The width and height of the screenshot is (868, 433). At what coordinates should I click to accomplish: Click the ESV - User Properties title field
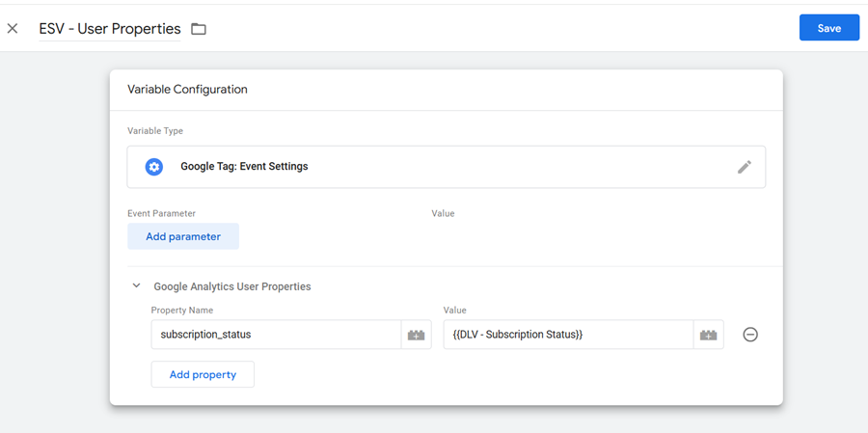(109, 29)
